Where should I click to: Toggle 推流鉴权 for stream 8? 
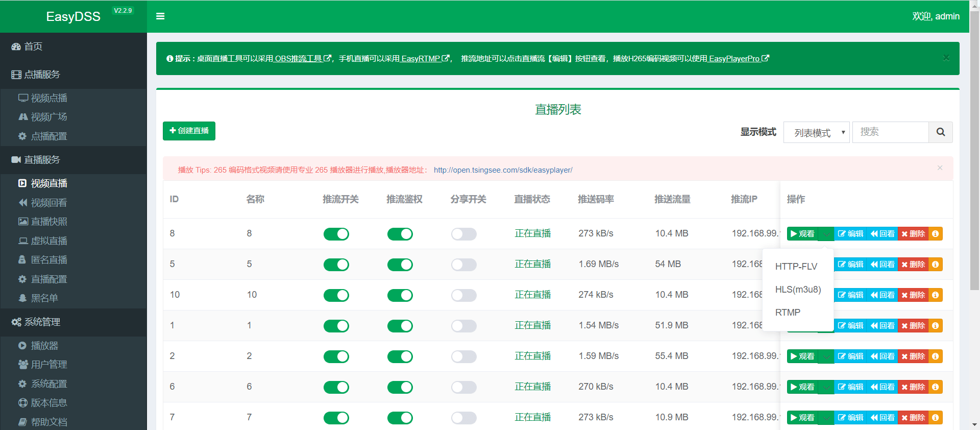(x=400, y=234)
